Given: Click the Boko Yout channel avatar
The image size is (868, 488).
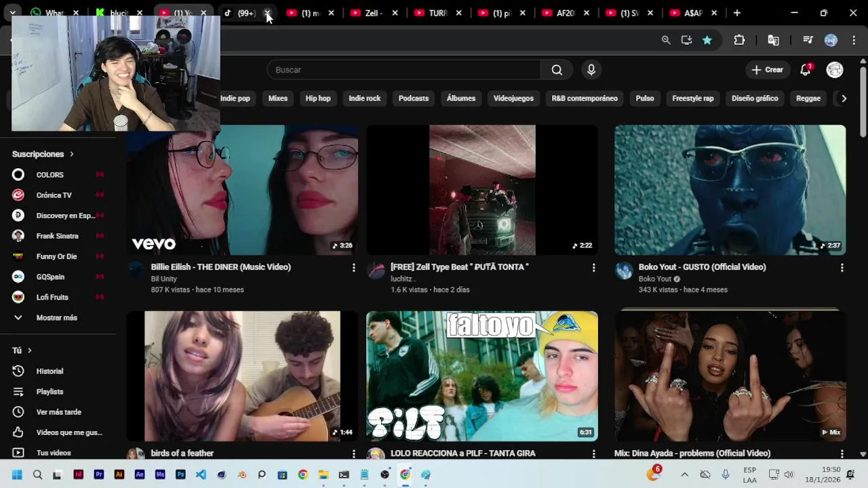Looking at the screenshot, I should [624, 271].
